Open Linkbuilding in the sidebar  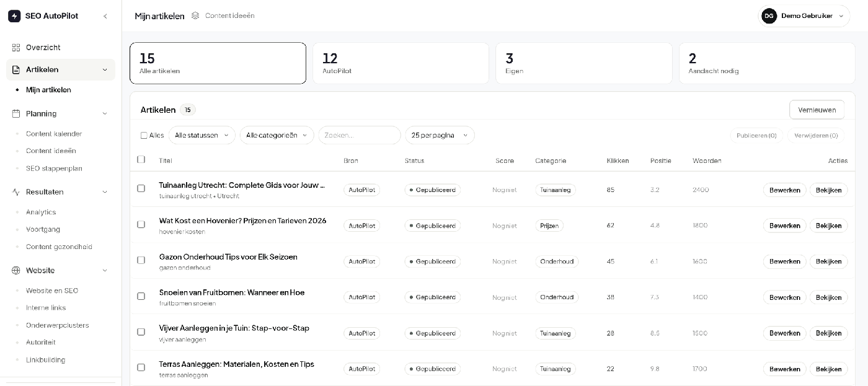(x=45, y=360)
